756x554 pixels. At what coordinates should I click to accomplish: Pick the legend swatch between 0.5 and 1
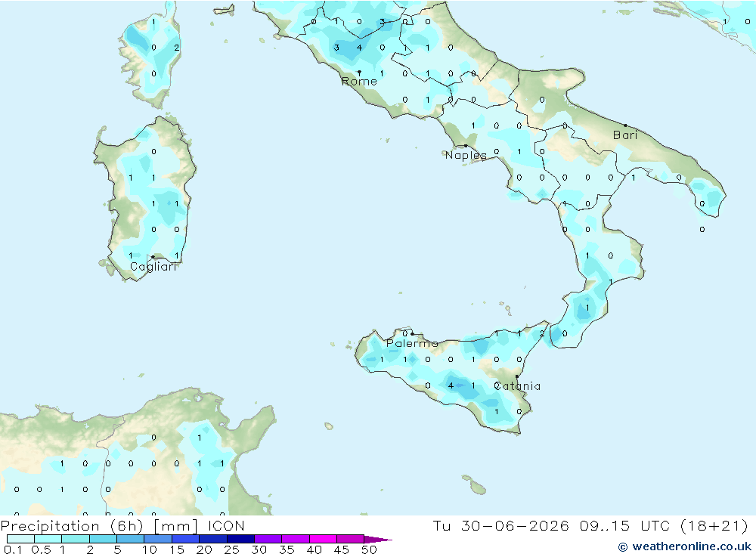(48, 539)
